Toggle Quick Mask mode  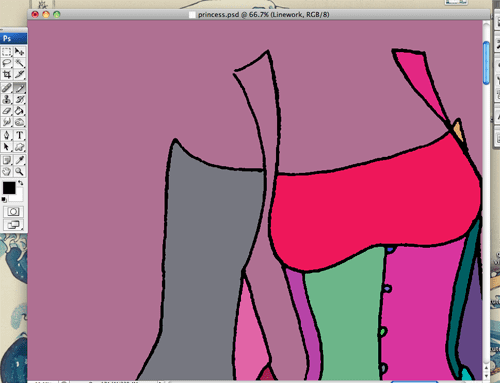pos(13,212)
